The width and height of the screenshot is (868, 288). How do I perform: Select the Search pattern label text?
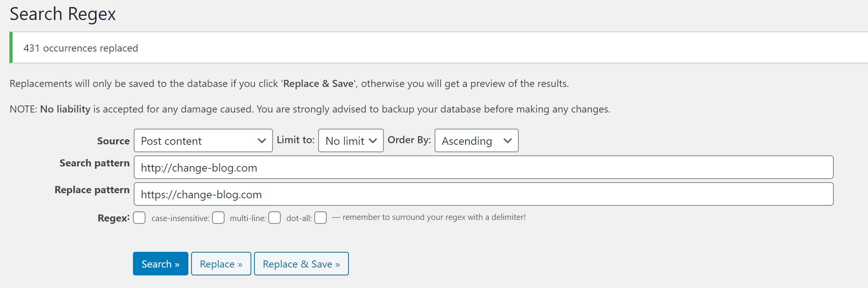click(94, 163)
